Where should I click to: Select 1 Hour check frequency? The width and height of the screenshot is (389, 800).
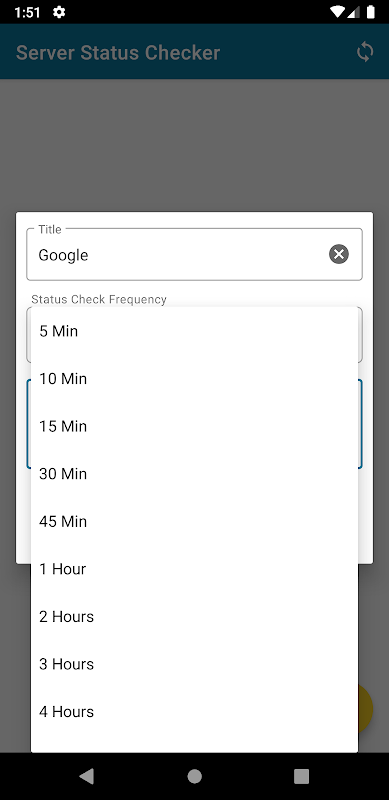(194, 568)
